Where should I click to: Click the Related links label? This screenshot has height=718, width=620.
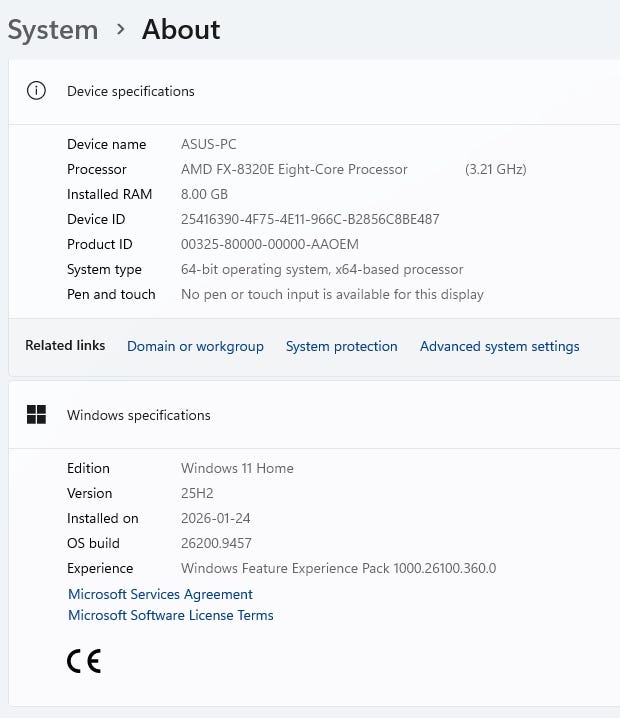[x=65, y=345]
